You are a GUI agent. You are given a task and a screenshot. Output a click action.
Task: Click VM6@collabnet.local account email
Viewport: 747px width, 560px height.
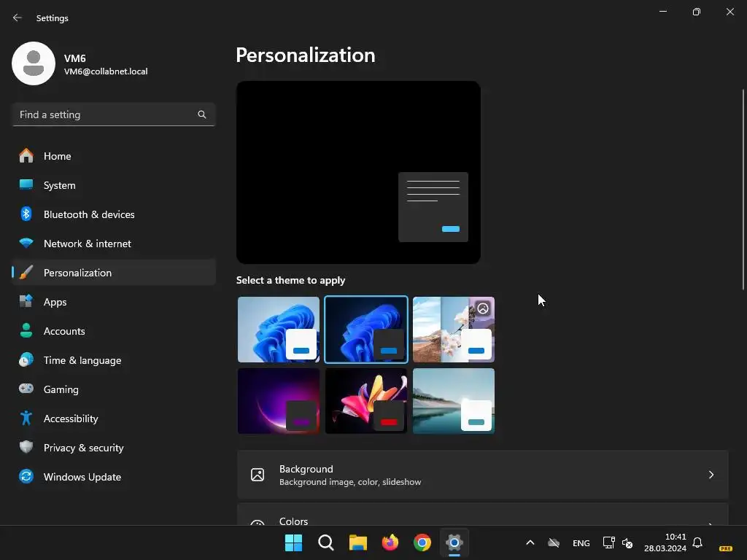pyautogui.click(x=106, y=71)
